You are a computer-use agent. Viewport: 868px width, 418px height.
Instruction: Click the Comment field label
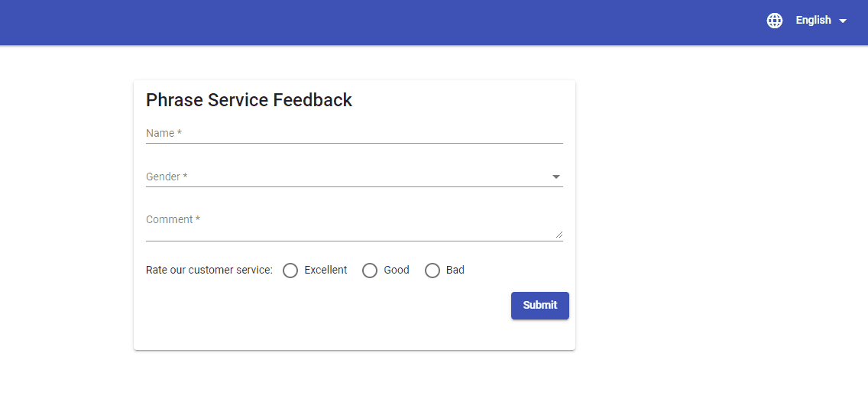click(x=173, y=220)
